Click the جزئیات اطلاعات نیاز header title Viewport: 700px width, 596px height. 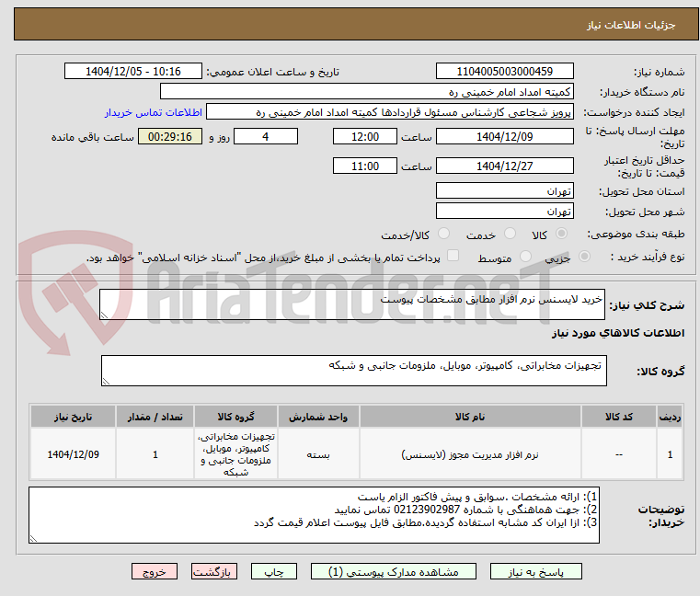631,25
